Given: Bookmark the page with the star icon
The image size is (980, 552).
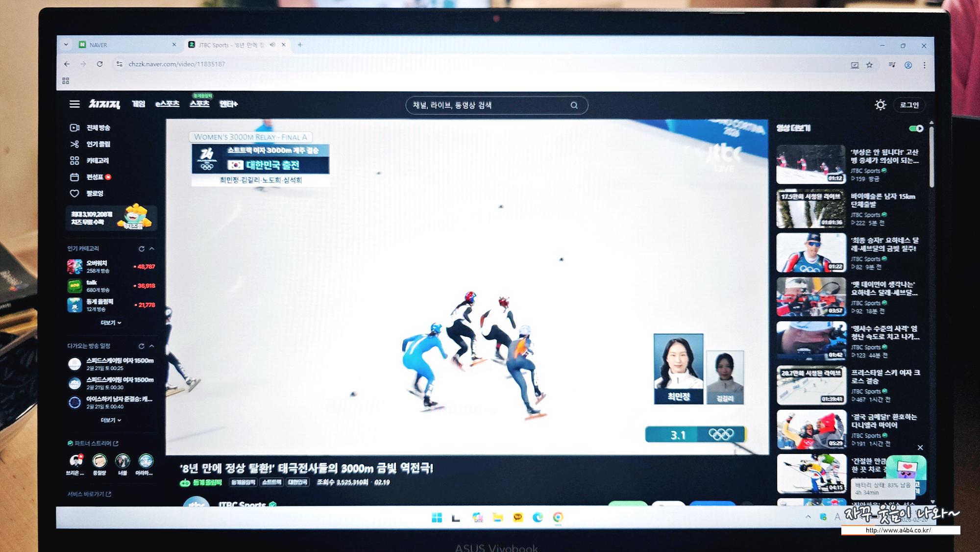Looking at the screenshot, I should (x=869, y=65).
